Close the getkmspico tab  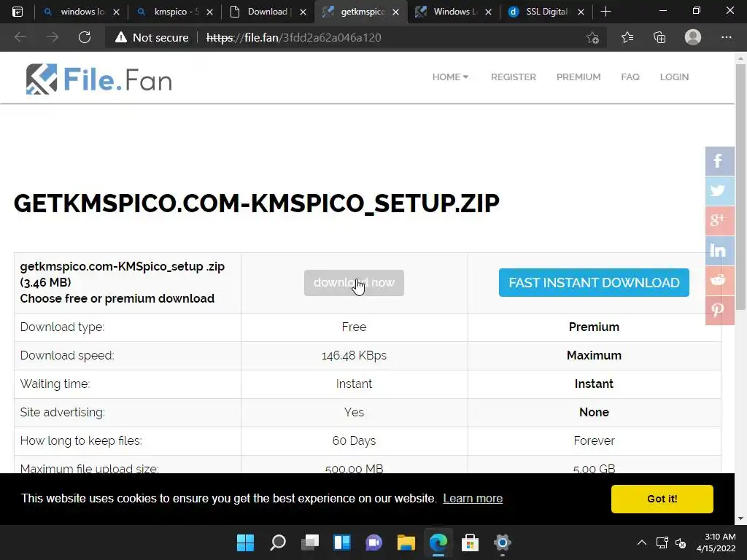click(395, 12)
